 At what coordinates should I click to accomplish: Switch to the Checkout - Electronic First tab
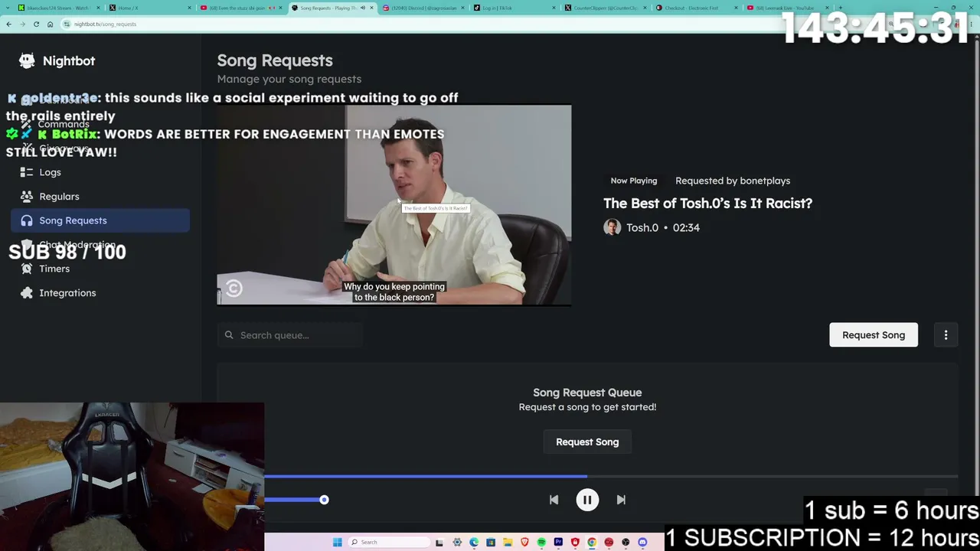point(696,8)
